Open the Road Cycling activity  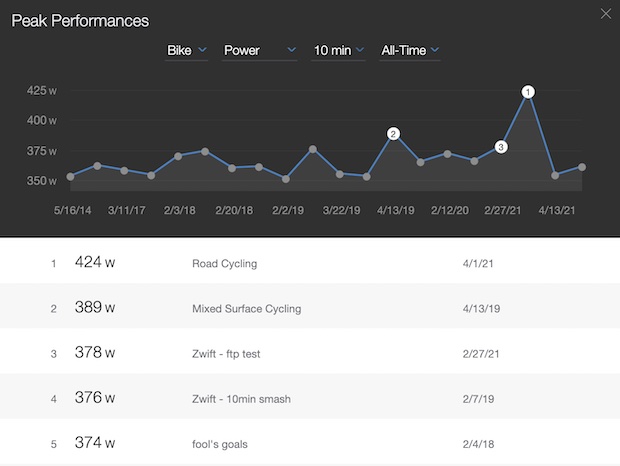click(224, 264)
